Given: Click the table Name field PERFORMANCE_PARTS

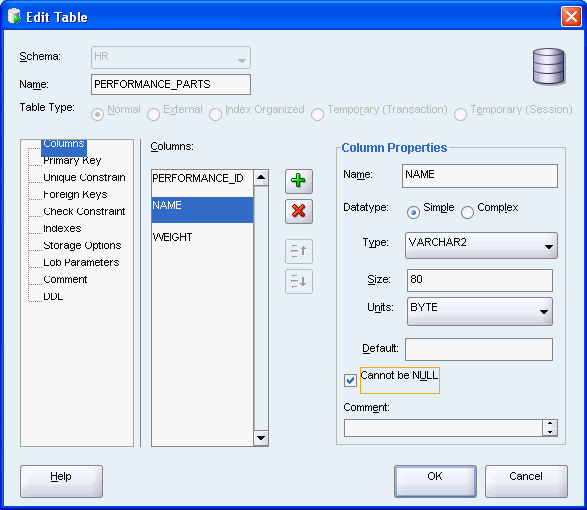Looking at the screenshot, I should point(171,84).
